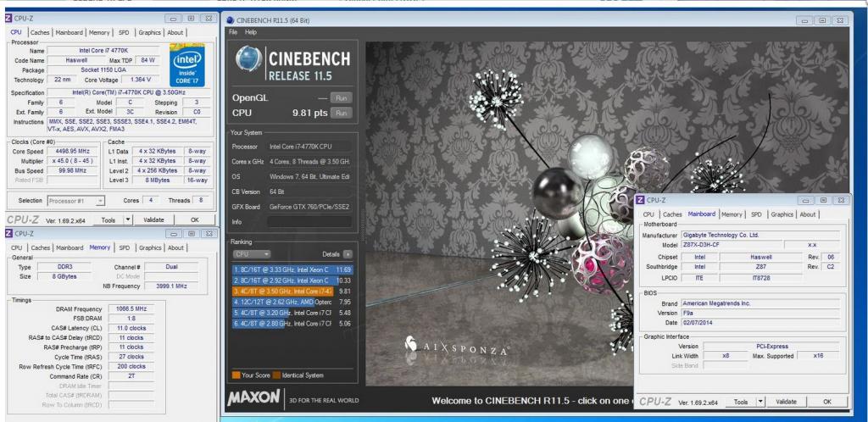Open the Cinebench File menu
Screen dimensions: 868x422
pyautogui.click(x=233, y=32)
